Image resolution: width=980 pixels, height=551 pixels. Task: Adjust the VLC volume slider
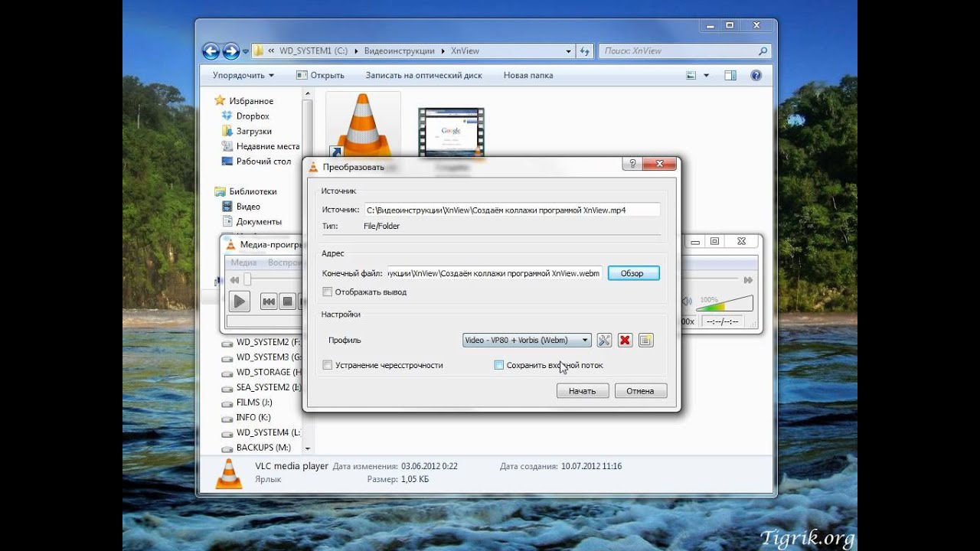click(x=724, y=303)
